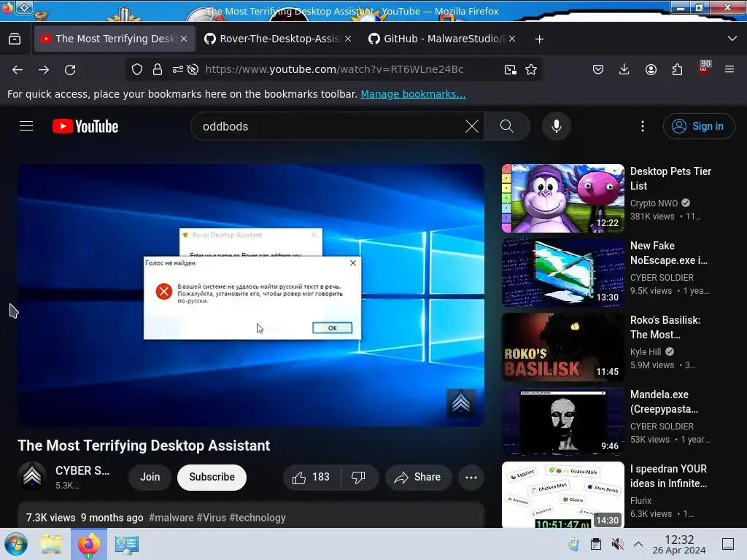Viewport: 747px width, 560px height.
Task: Close the Rover-The-Desktop-Assistant tab
Action: (x=348, y=39)
